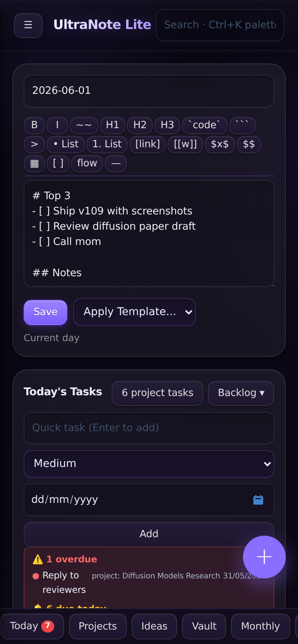Open the Vault tab
Image resolution: width=298 pixels, height=644 pixels.
(x=204, y=626)
